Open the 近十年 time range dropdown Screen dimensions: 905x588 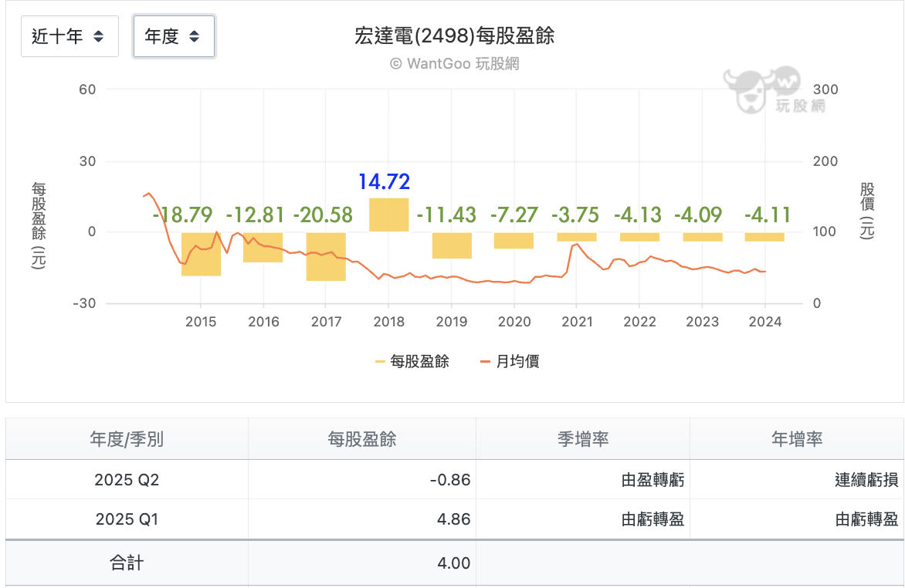[69, 36]
